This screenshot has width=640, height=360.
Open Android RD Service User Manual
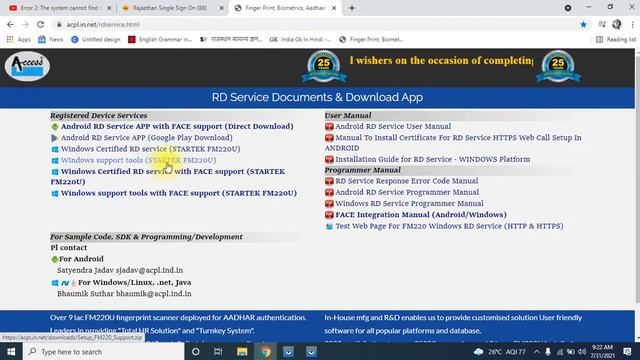[x=393, y=127]
